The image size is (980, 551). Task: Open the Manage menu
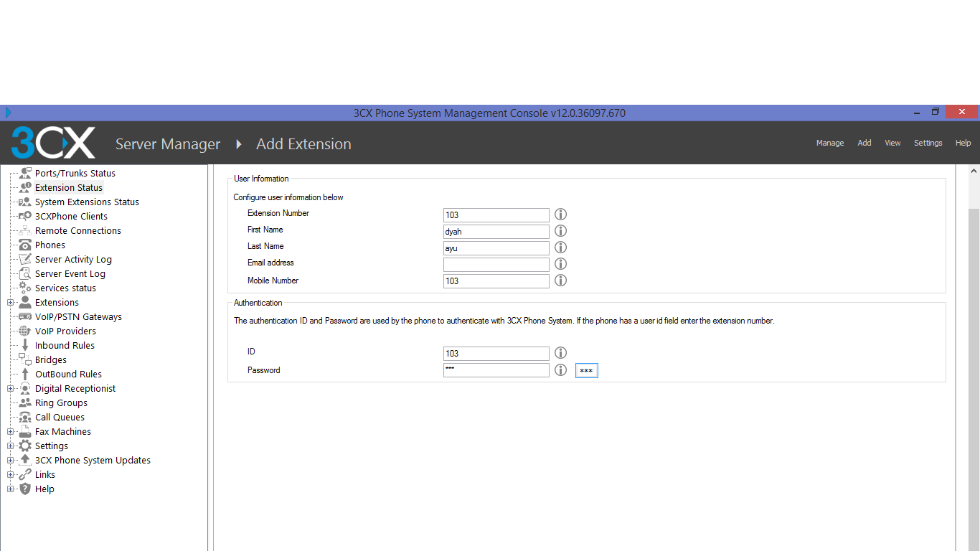(830, 143)
